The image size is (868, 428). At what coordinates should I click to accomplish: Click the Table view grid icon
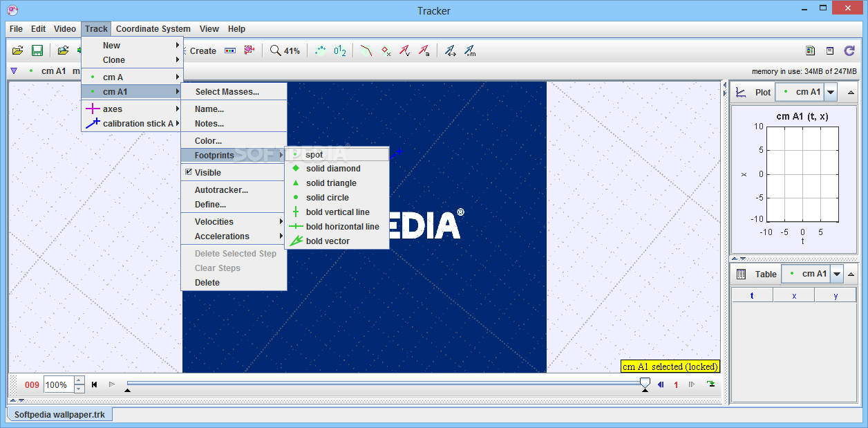pyautogui.click(x=742, y=274)
